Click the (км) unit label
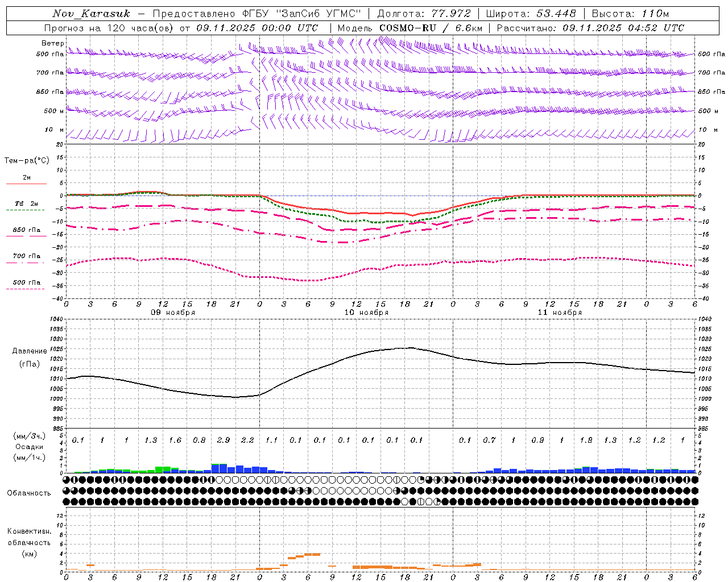The width and height of the screenshot is (728, 582). click(x=29, y=554)
